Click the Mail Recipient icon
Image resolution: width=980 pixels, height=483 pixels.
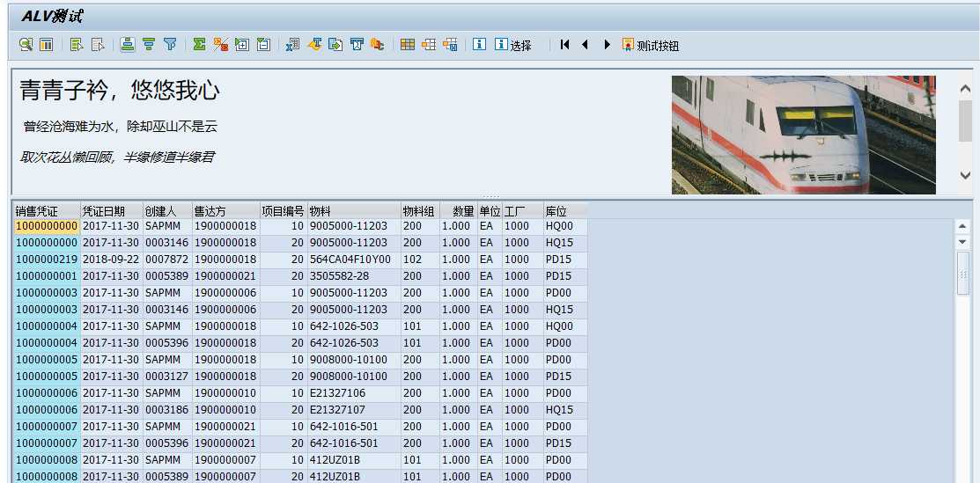pos(357,44)
